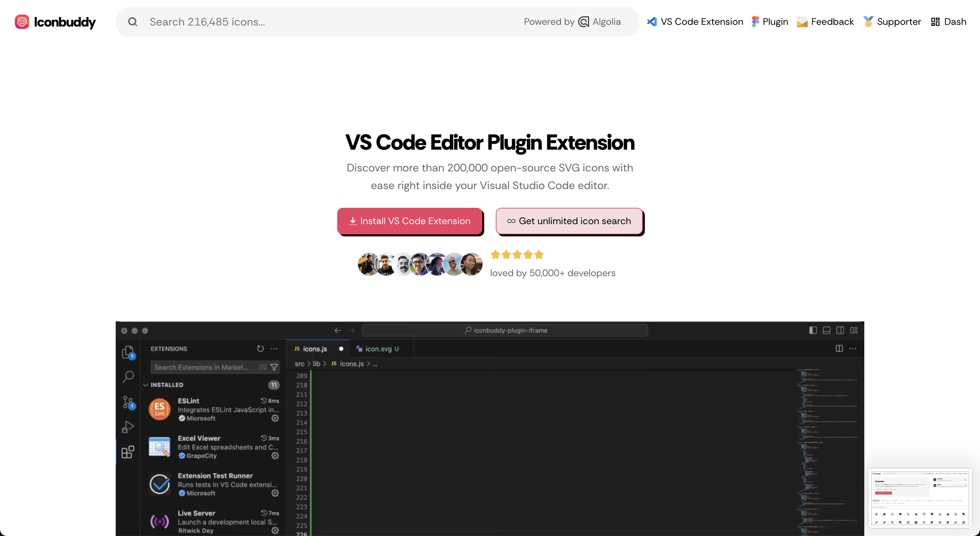This screenshot has width=980, height=536.
Task: Open Extensions panel more actions menu
Action: [x=274, y=348]
